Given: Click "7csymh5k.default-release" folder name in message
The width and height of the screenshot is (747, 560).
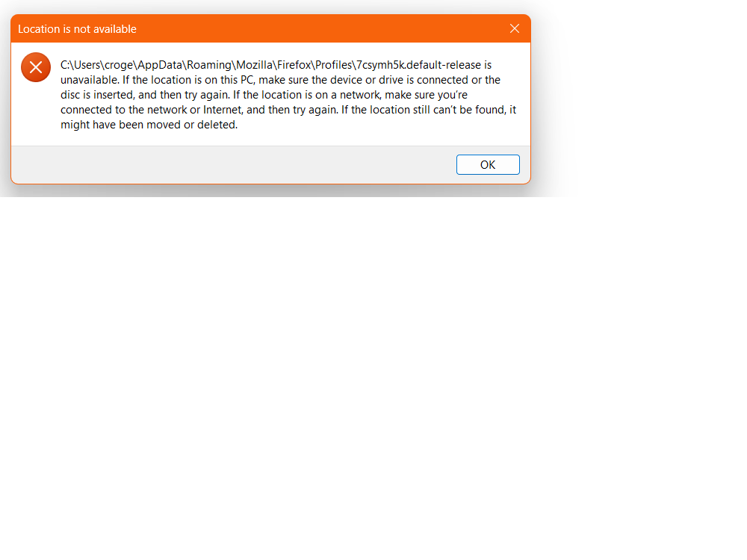Looking at the screenshot, I should (418, 65).
